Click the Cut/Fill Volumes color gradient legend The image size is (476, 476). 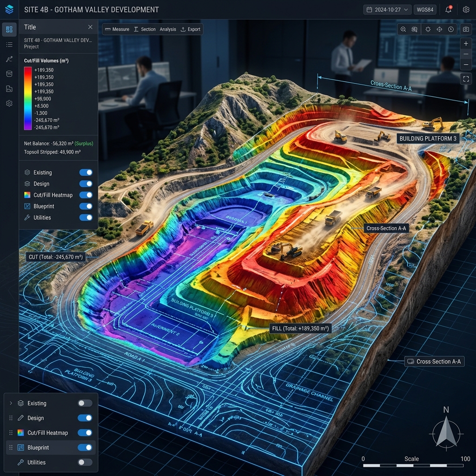[27, 98]
